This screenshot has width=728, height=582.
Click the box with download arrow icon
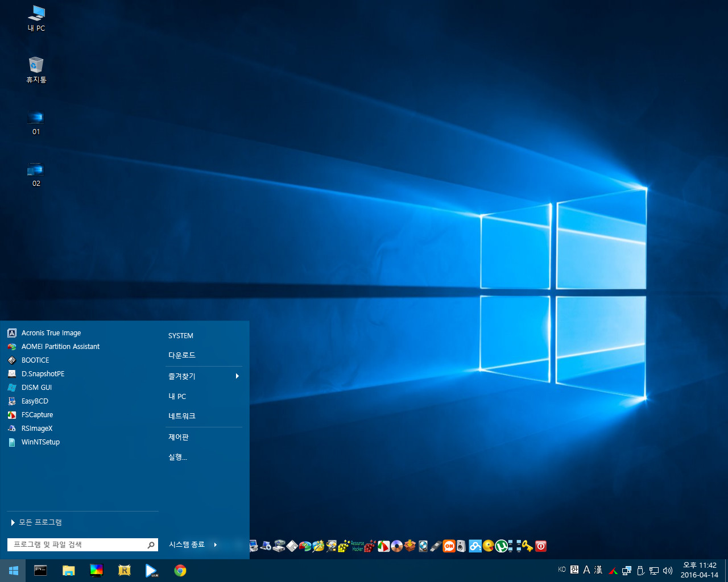pyautogui.click(x=409, y=546)
